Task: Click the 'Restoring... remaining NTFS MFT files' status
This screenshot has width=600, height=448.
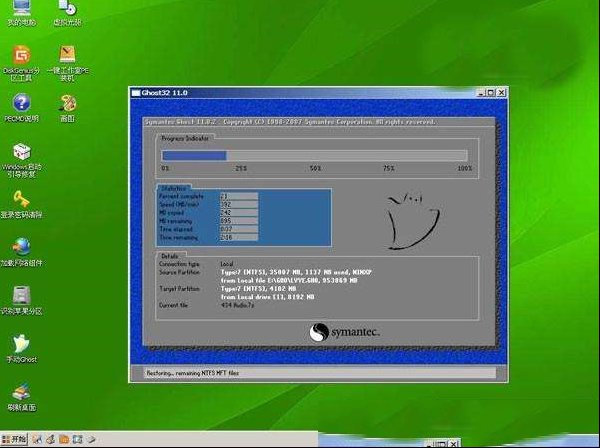Action: point(192,373)
